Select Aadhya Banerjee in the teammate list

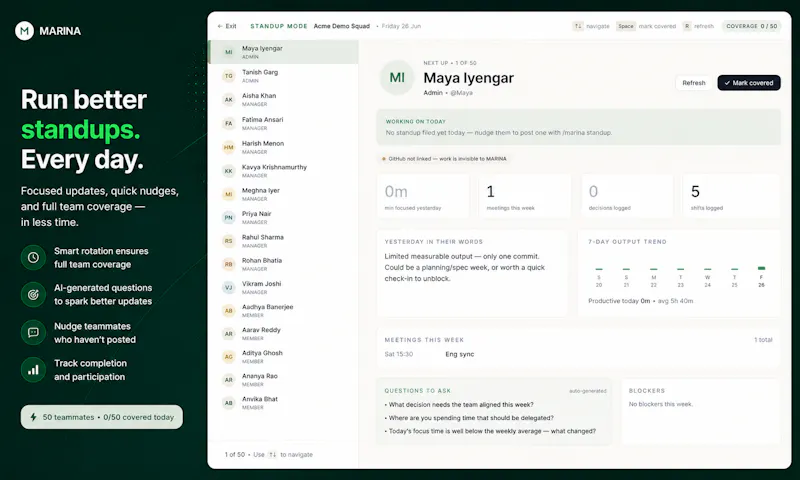283,311
